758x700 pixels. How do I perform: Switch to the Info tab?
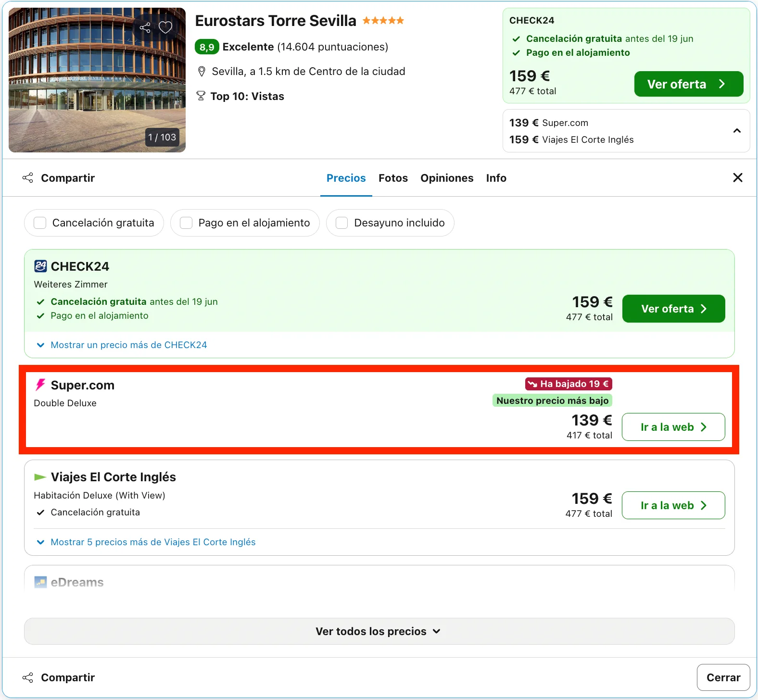[x=496, y=178]
